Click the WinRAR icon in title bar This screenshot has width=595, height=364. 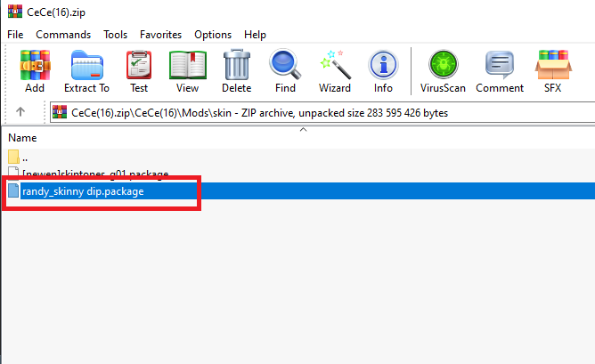click(x=15, y=11)
